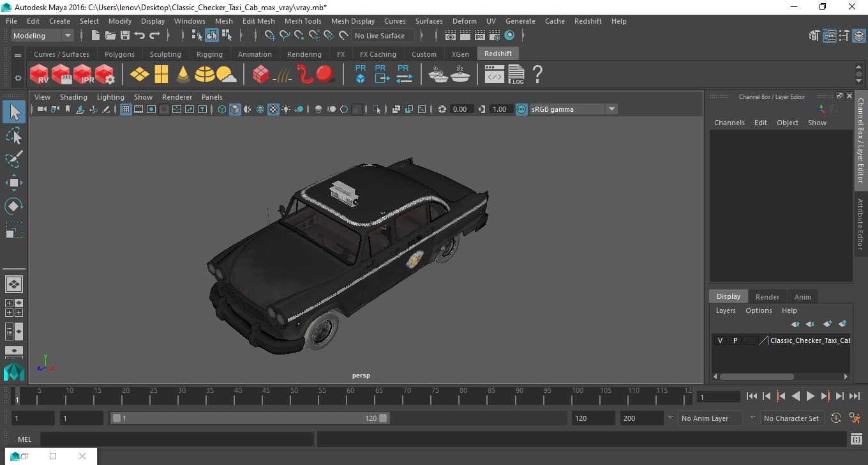Open the Redshift RenderView shelf icon
This screenshot has width=868, height=465.
pyautogui.click(x=40, y=75)
